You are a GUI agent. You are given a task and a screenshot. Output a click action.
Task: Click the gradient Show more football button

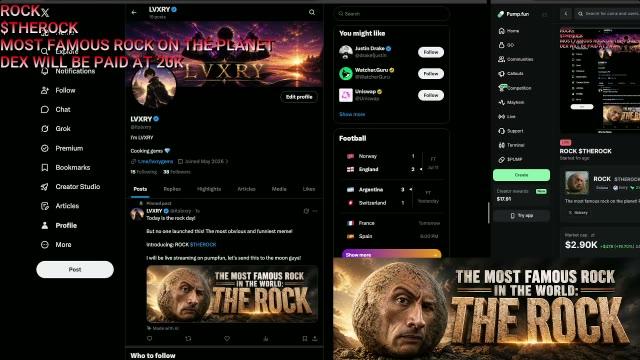tap(391, 254)
